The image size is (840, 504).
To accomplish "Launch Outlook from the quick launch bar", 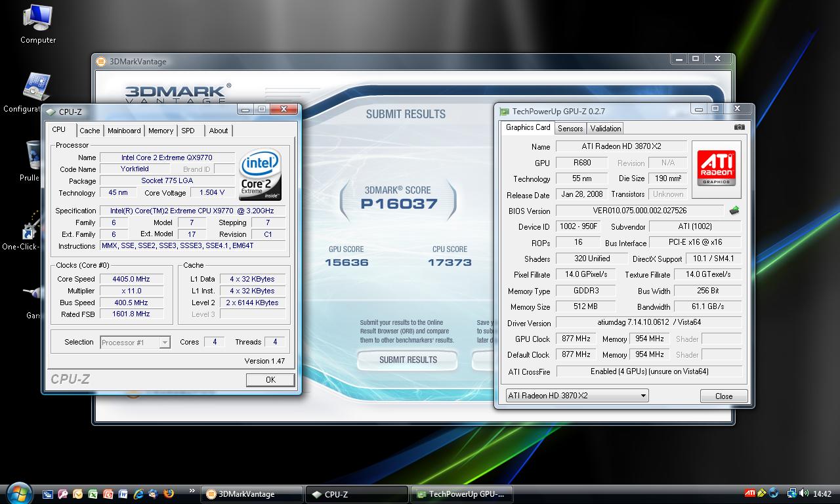I will [77, 494].
